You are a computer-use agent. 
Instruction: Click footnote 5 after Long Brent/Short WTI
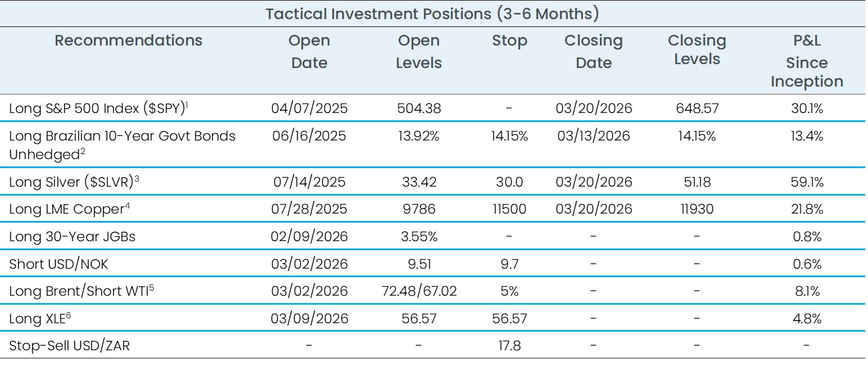point(152,288)
